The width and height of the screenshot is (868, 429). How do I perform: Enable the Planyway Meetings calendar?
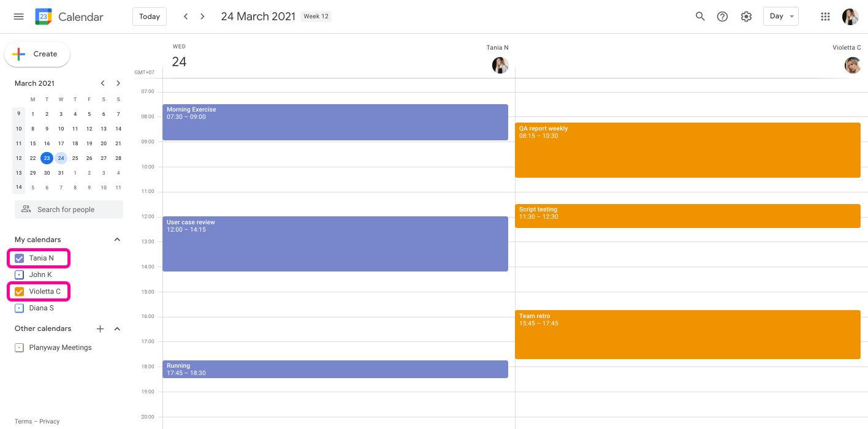pos(19,347)
